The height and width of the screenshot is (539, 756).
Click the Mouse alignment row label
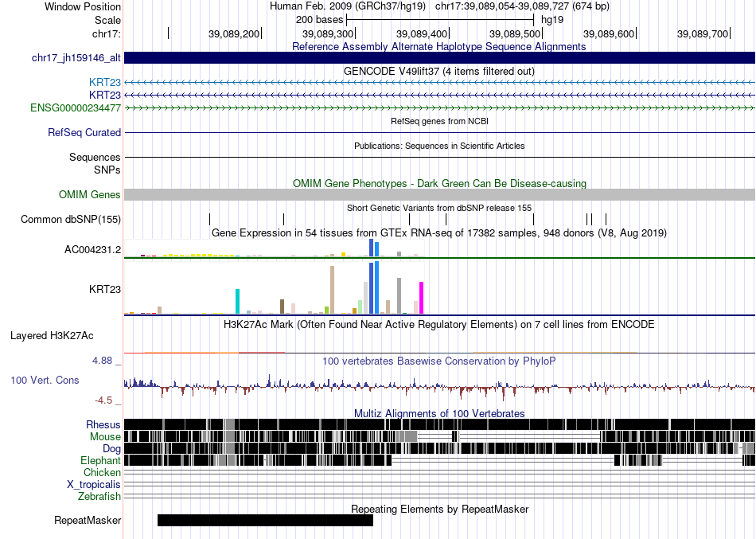click(105, 437)
